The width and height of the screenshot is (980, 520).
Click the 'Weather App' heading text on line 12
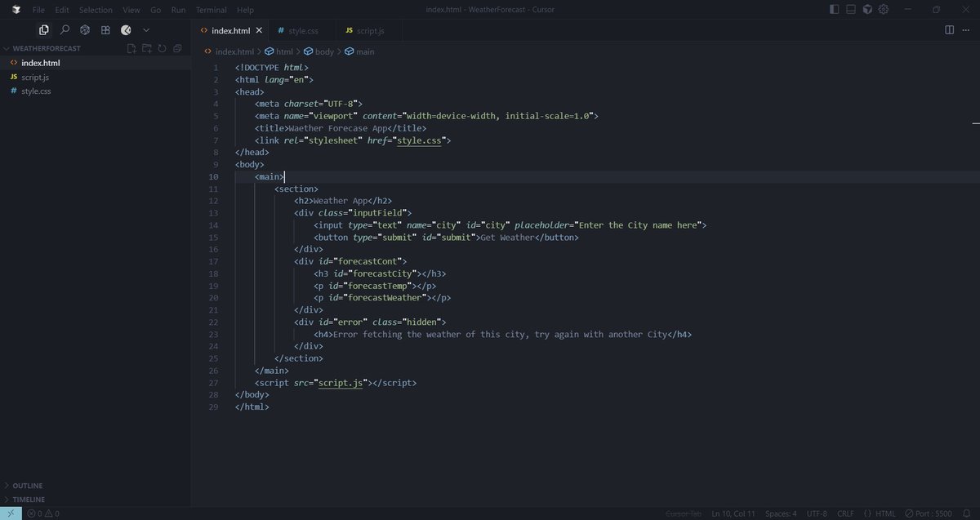341,201
